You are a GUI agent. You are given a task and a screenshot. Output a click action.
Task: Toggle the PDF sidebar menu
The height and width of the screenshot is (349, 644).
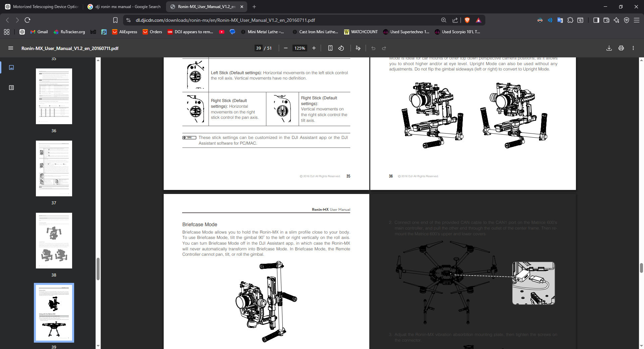[11, 48]
